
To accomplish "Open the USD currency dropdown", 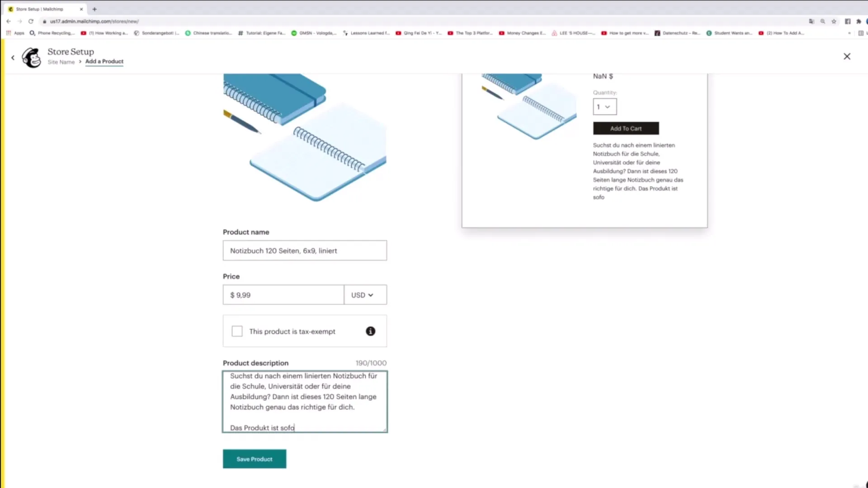I will pos(365,295).
